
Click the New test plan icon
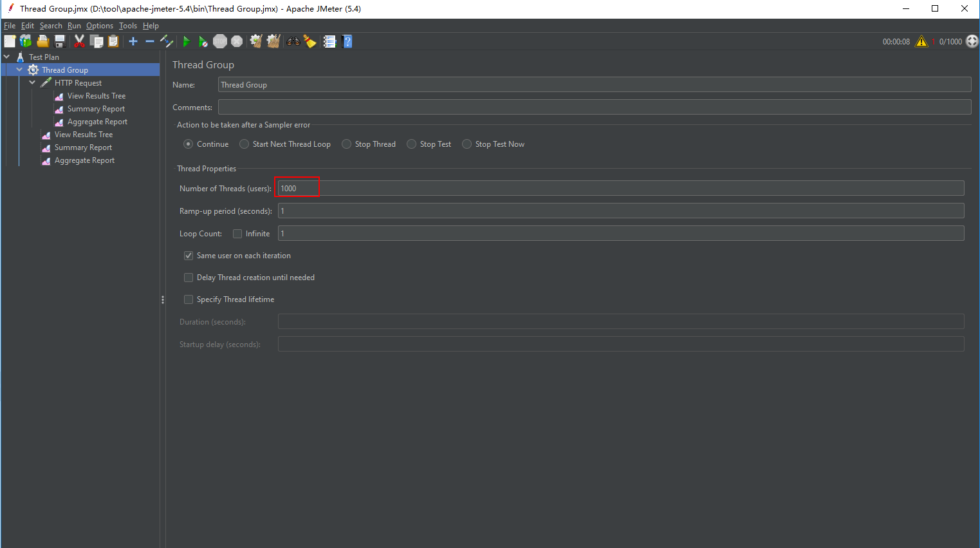pos(10,41)
